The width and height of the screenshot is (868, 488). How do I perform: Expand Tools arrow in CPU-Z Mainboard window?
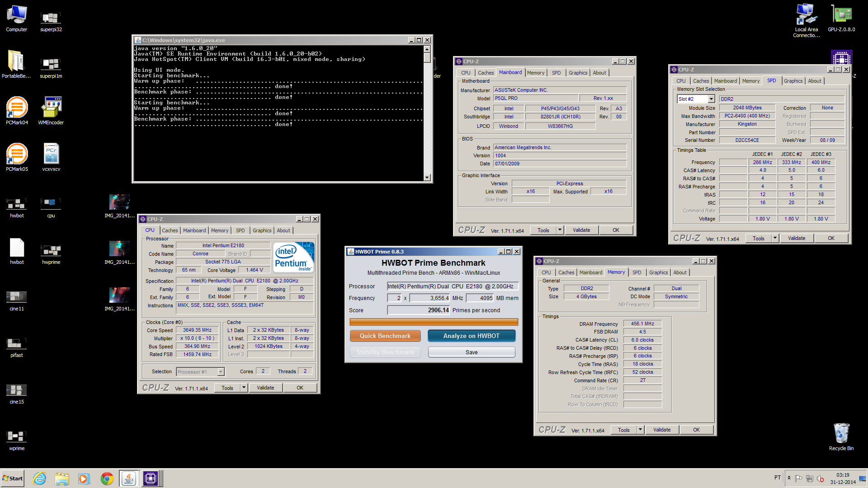(560, 230)
